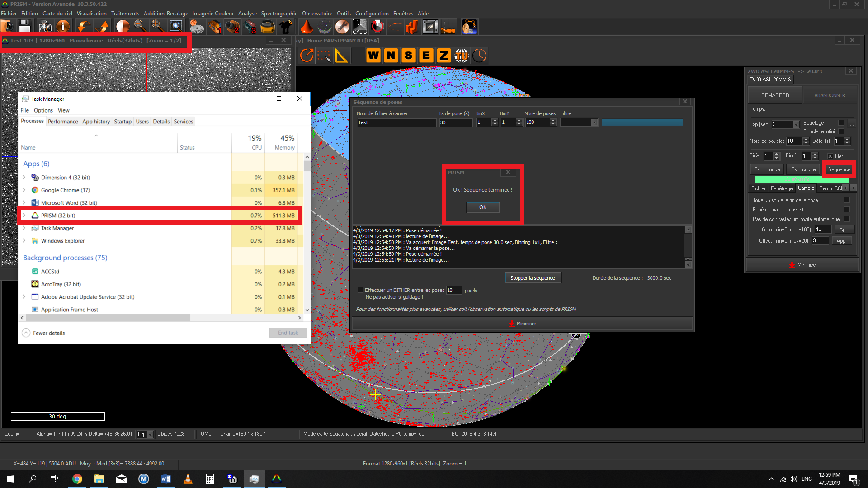Viewport: 868px width, 488px height.
Task: Open the image info icon in the toolbar
Action: [x=63, y=27]
